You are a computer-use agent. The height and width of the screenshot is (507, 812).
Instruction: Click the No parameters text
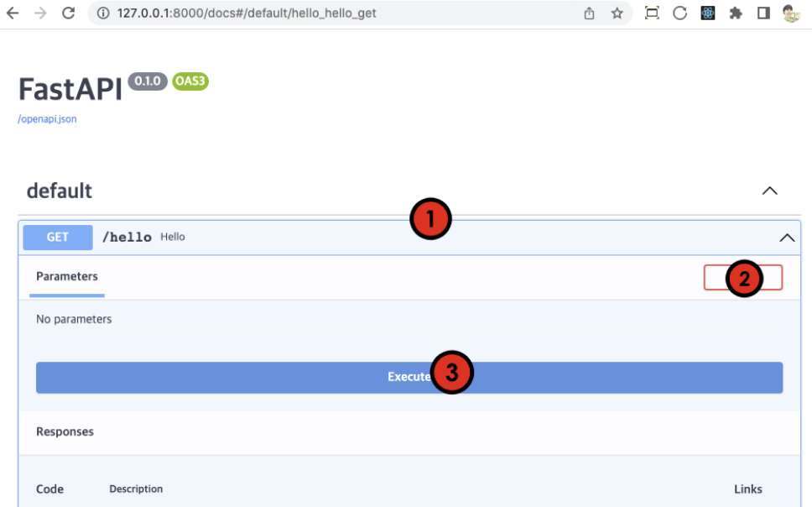coord(74,319)
